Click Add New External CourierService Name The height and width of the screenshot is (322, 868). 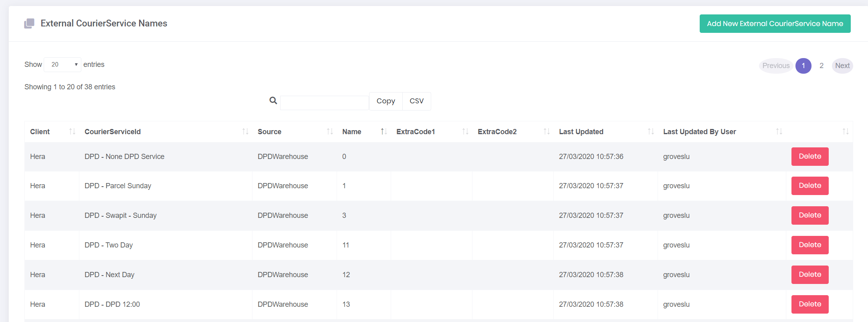coord(775,24)
